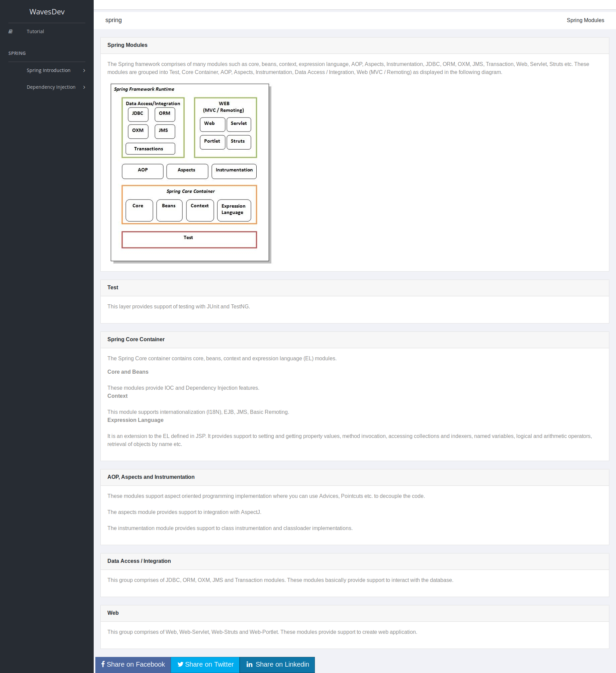This screenshot has width=616, height=673.
Task: Click the spring breadcrumb title
Action: pyautogui.click(x=113, y=20)
